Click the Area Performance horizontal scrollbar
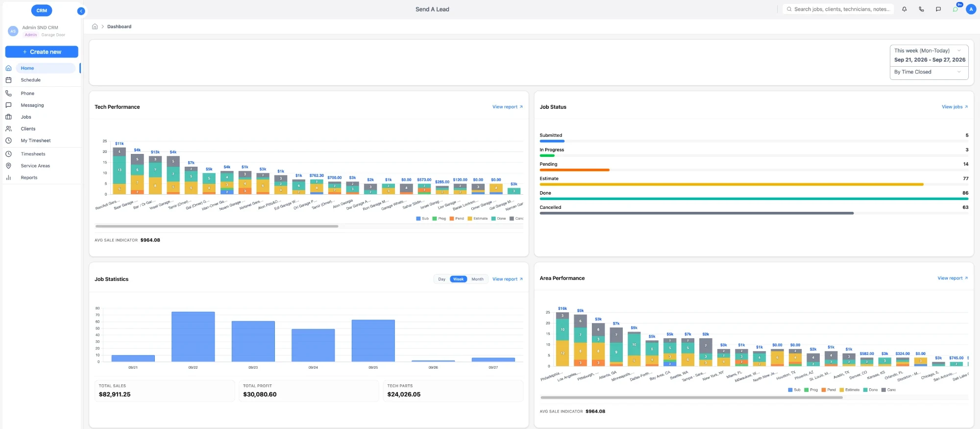Screen dimensions: 980x429 tap(691, 398)
